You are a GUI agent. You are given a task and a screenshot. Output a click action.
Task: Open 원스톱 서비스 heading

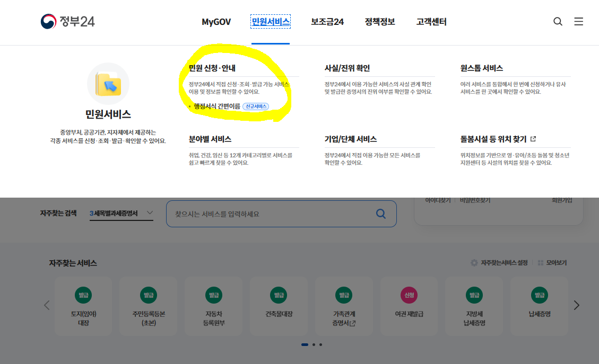pyautogui.click(x=481, y=68)
